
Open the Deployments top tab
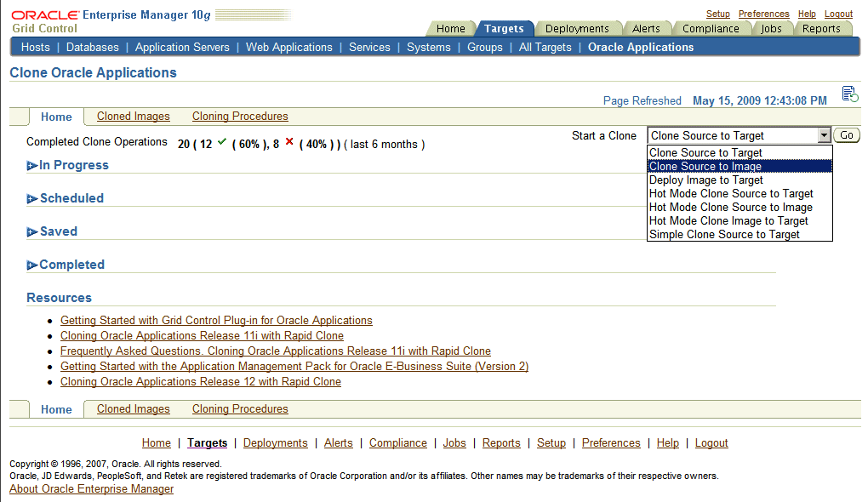(577, 29)
